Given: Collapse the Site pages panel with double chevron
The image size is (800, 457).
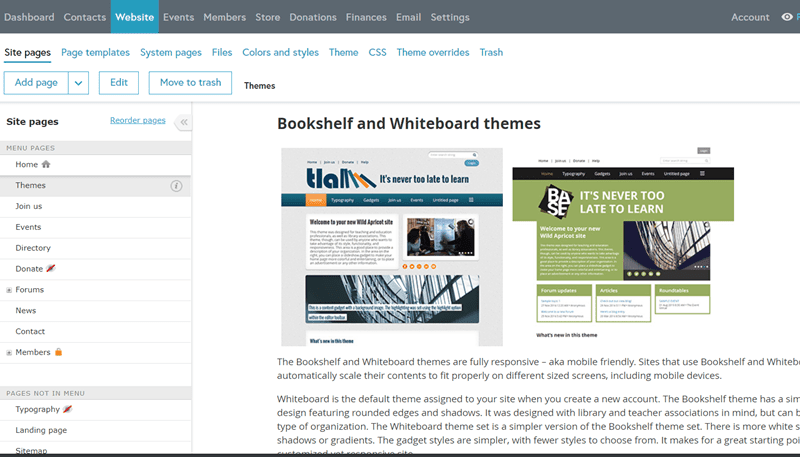Looking at the screenshot, I should [184, 122].
